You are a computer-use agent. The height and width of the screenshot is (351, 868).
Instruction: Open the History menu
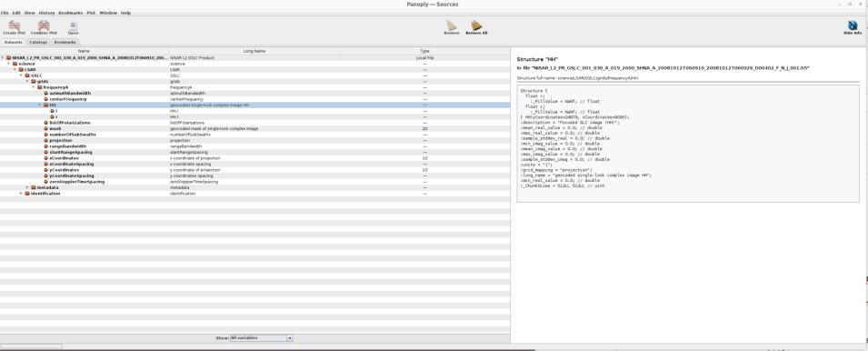[46, 13]
